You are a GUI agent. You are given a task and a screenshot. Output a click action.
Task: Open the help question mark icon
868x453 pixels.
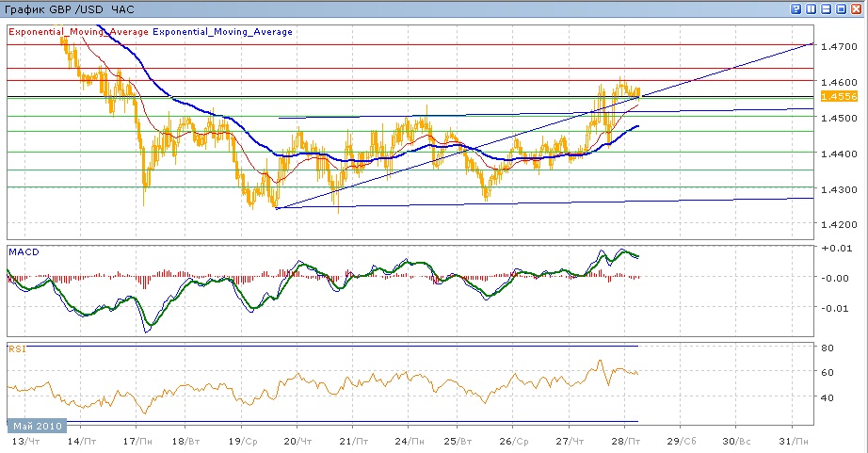pos(797,9)
